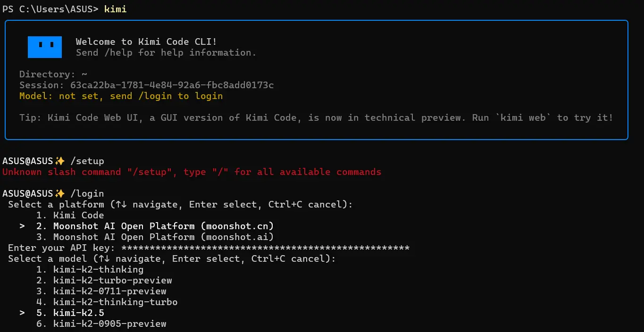The height and width of the screenshot is (332, 644).
Task: Click the arrow pointer beside moonshot.cn option
Action: pyautogui.click(x=22, y=226)
